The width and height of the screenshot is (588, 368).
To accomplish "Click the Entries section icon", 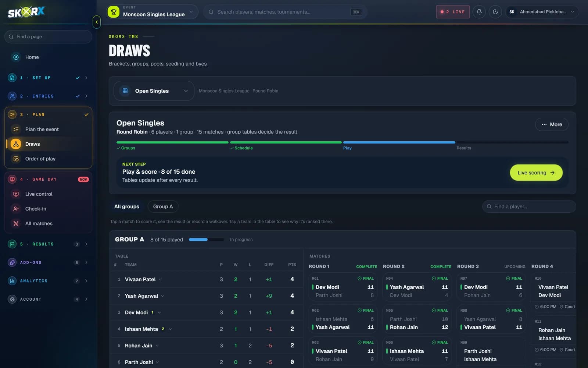I will tap(12, 96).
